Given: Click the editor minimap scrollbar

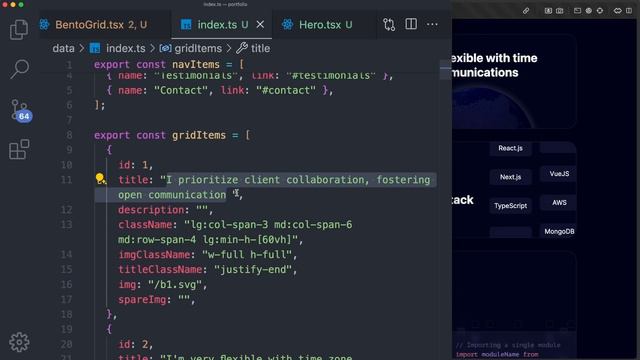Looking at the screenshot, I should (445, 70).
